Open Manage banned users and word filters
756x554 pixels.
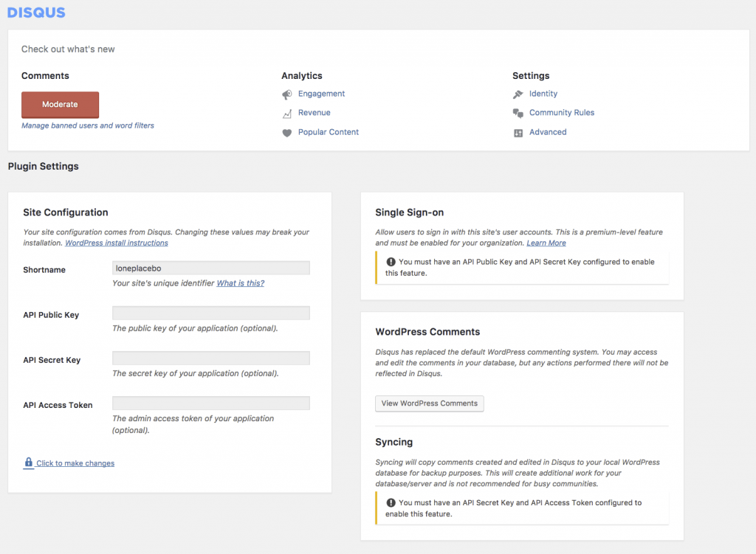[x=88, y=126]
